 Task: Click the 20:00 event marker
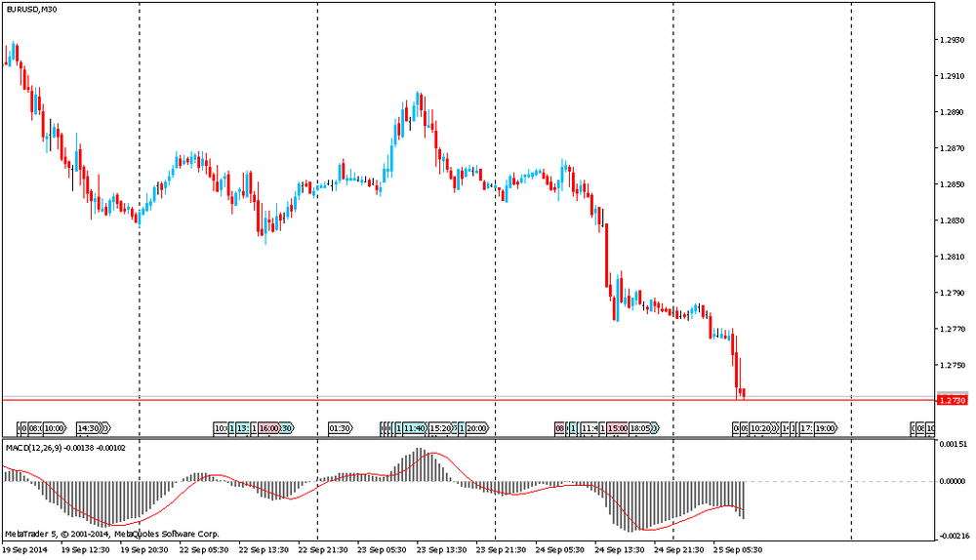coord(476,428)
